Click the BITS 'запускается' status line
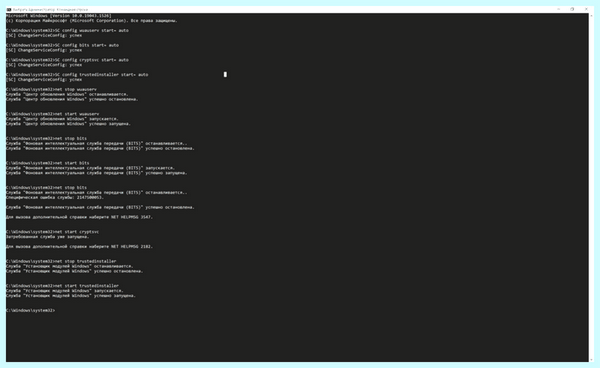 point(90,168)
